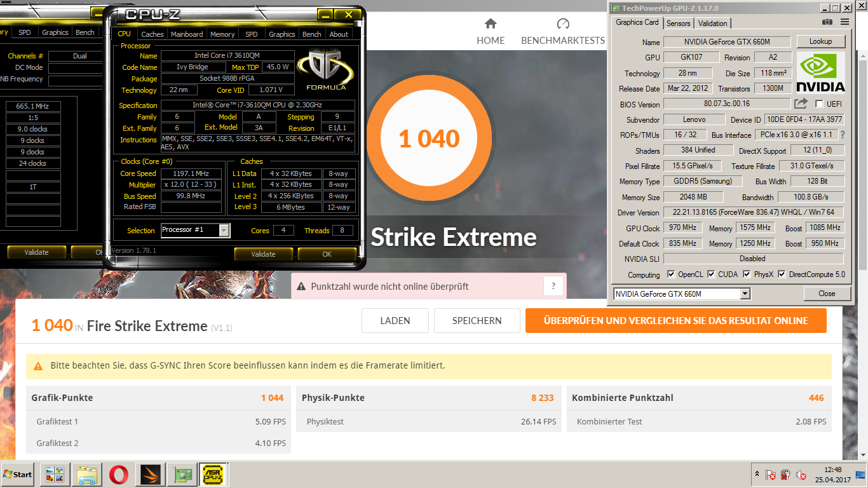Screen dimensions: 868x488
Task: Click the 1 040 score circle
Action: 429,139
